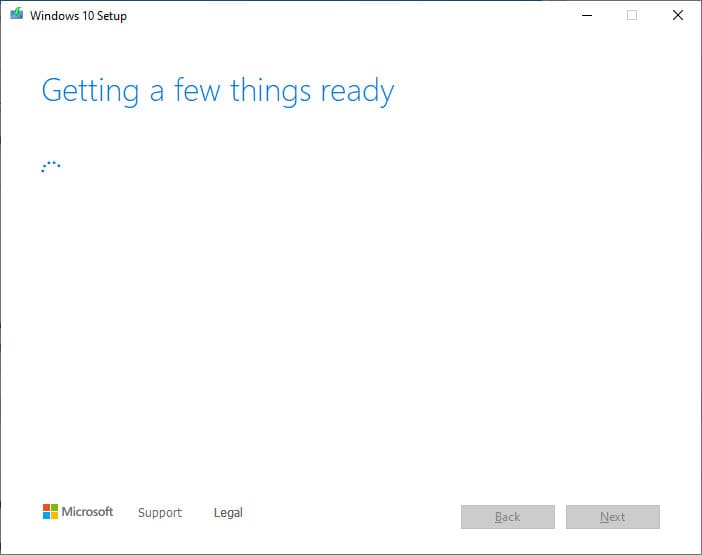Screen dimensions: 702x555
Task: Click the Microsoft wordmark text in footer
Action: 88,512
